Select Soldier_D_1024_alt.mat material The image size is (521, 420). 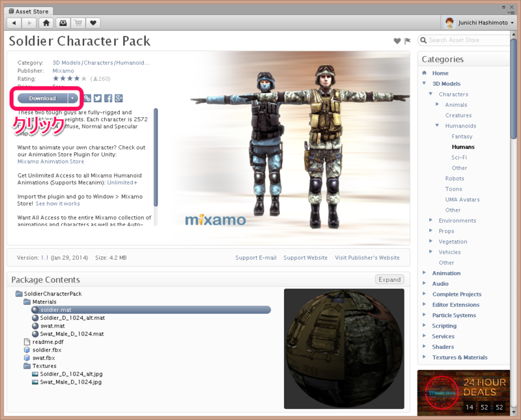coord(68,318)
